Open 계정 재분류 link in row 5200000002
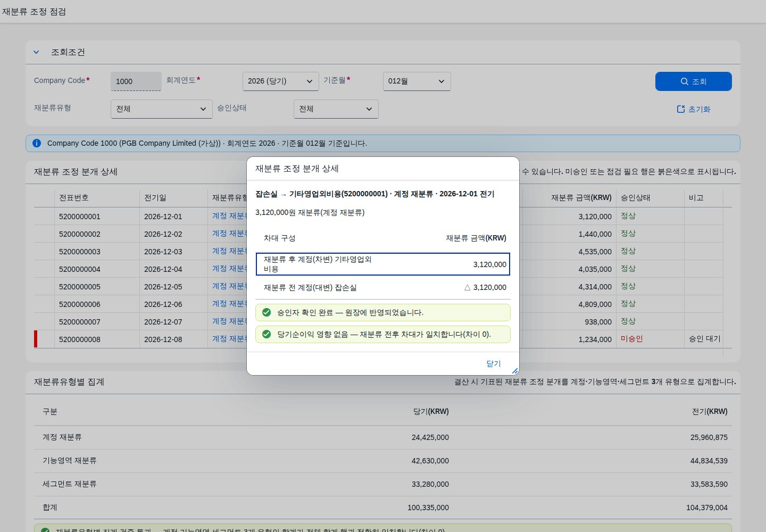766x532 pixels. coord(229,234)
